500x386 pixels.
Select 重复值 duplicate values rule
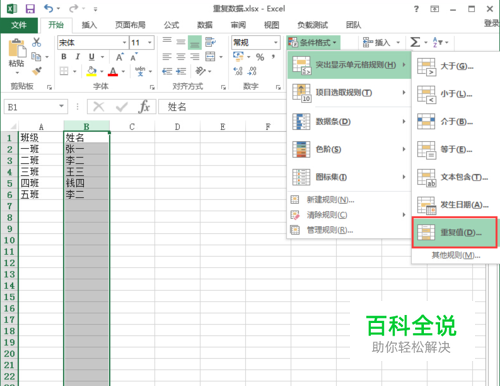pyautogui.click(x=455, y=232)
